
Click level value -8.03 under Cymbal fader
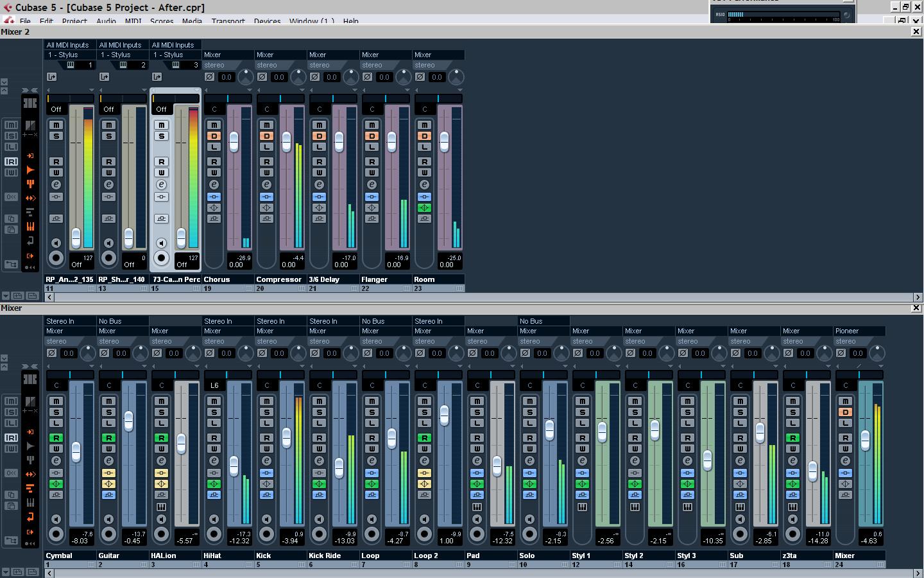80,541
